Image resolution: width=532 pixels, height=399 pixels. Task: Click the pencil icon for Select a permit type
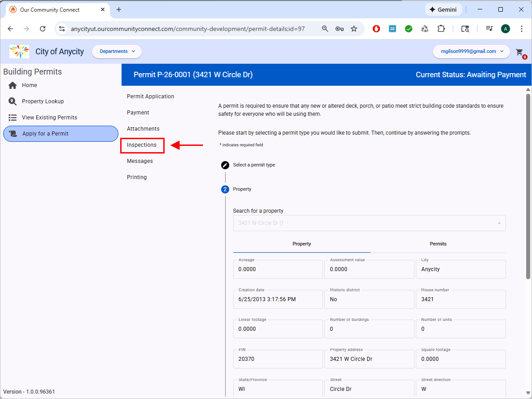(225, 165)
